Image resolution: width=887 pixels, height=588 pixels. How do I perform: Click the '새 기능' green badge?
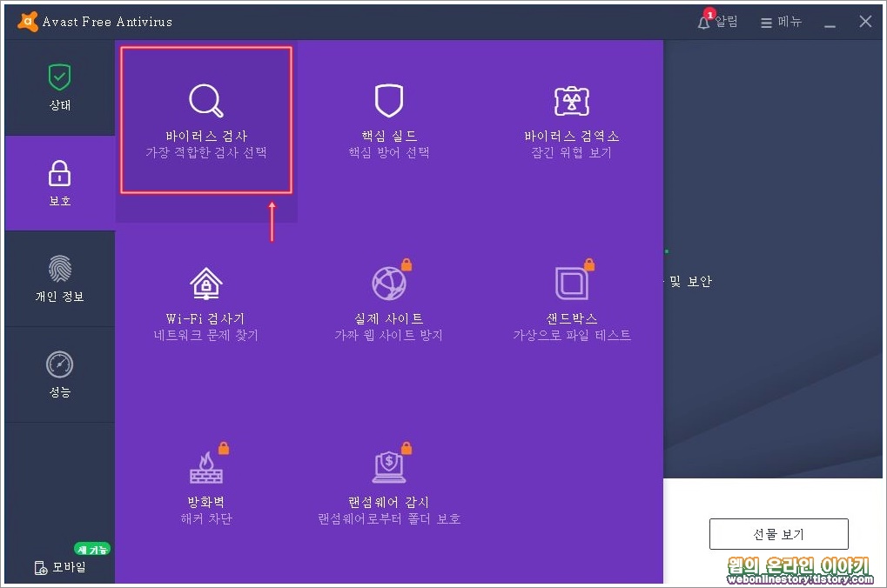pos(92,549)
